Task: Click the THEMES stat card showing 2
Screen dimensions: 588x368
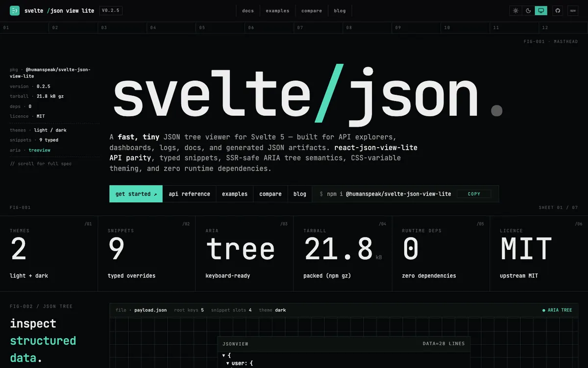Action: pos(49,254)
